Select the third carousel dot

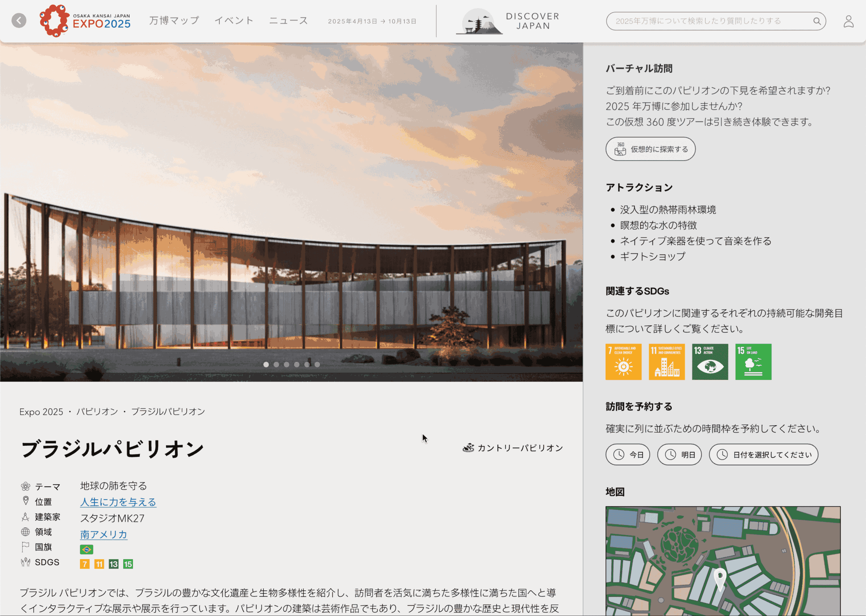[287, 364]
